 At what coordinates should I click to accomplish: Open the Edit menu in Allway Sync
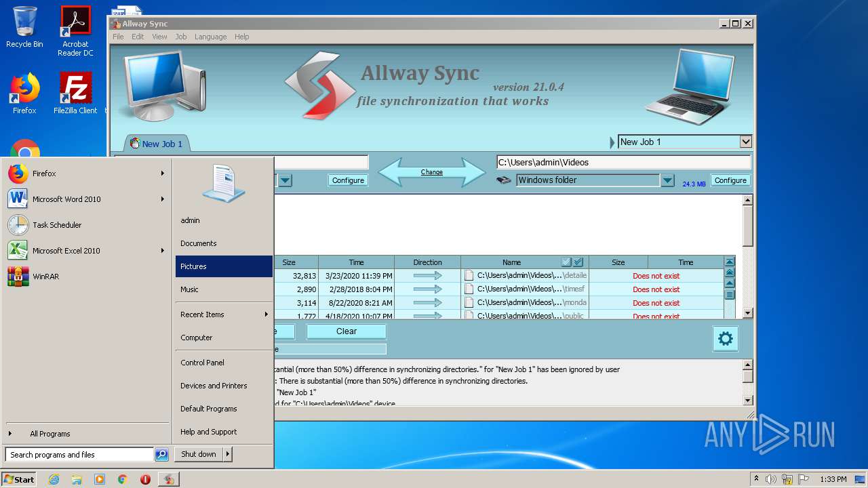(138, 37)
